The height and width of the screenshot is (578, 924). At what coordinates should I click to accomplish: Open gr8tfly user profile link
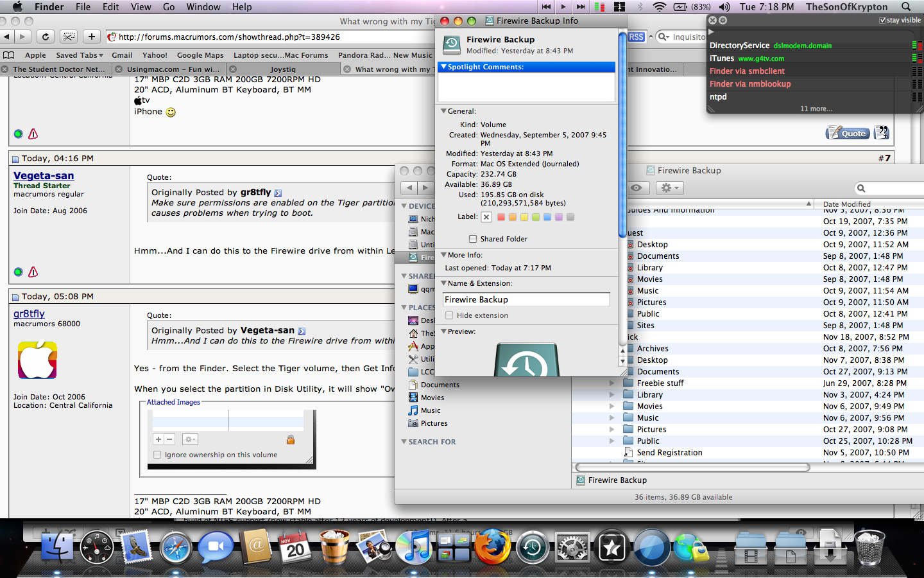point(29,313)
